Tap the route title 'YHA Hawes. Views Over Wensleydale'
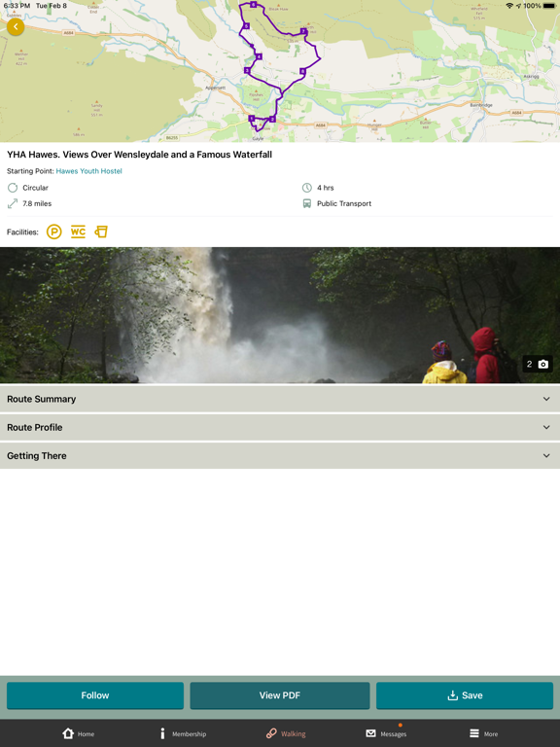The height and width of the screenshot is (747, 560). point(140,155)
